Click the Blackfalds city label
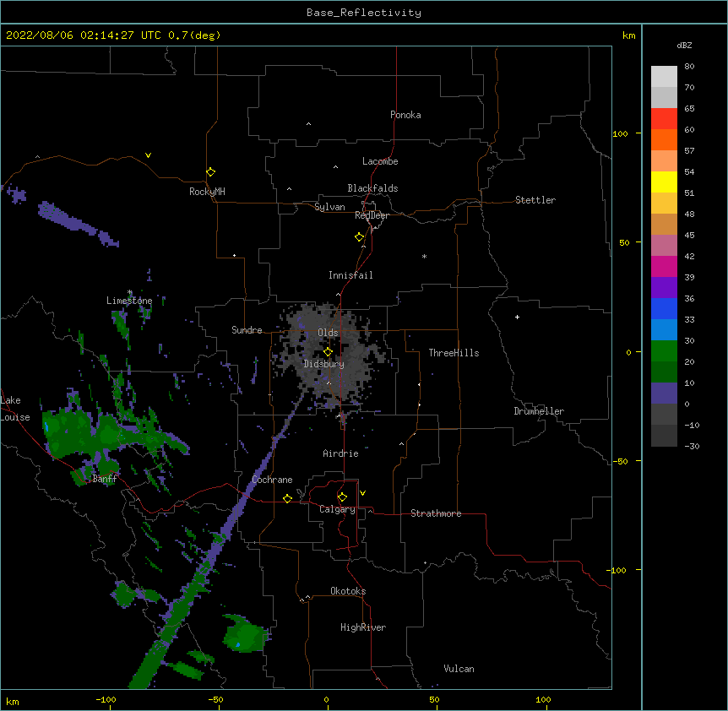Viewport: 728px width, 711px height. 372,188
